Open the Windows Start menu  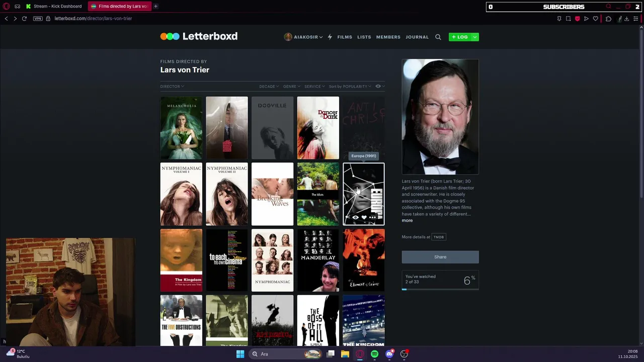click(240, 354)
